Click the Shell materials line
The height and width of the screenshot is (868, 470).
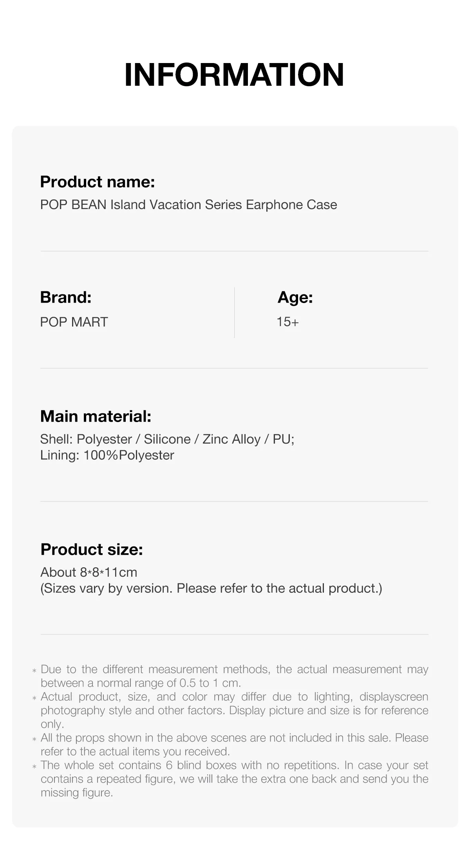(167, 439)
